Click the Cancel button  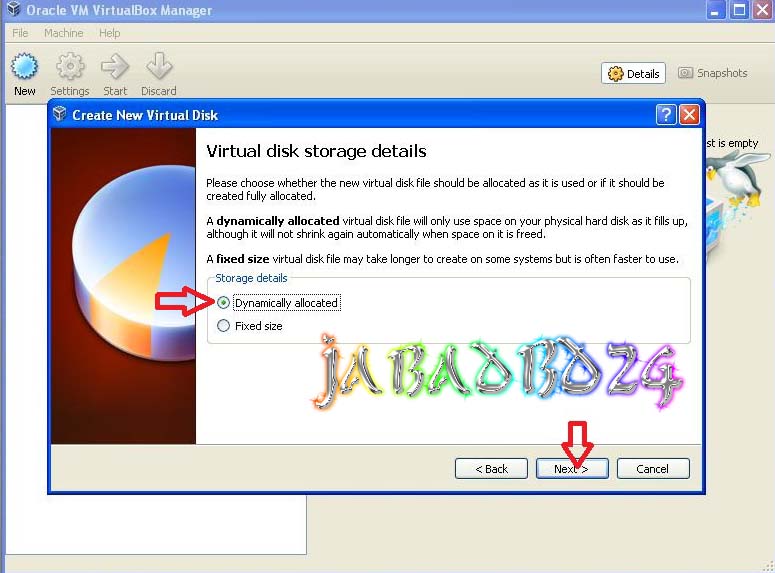pyautogui.click(x=653, y=469)
